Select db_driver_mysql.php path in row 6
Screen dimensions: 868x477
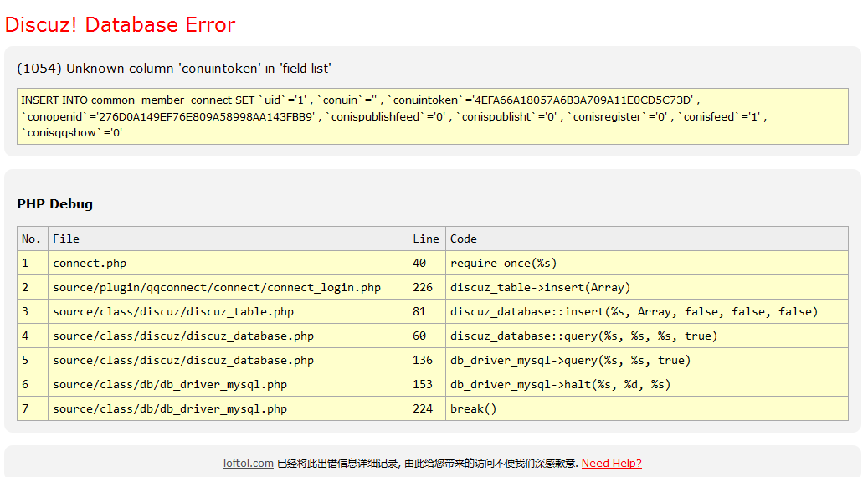click(x=228, y=385)
